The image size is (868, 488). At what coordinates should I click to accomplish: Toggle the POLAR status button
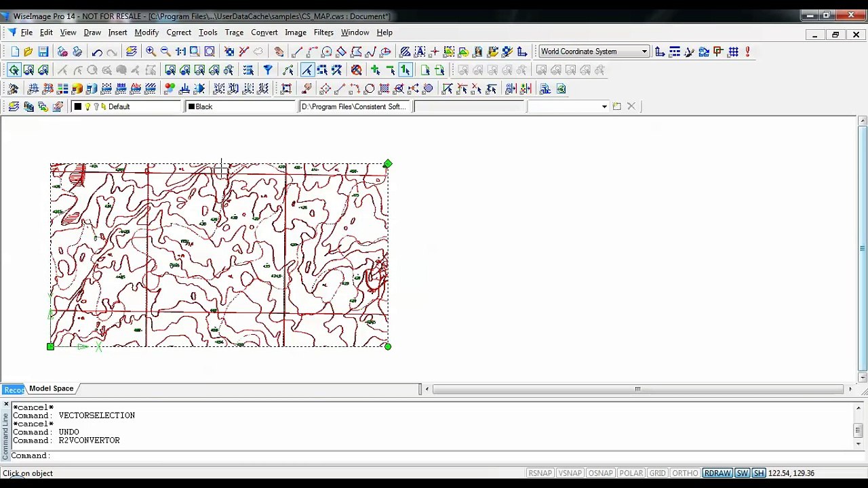pyautogui.click(x=631, y=473)
